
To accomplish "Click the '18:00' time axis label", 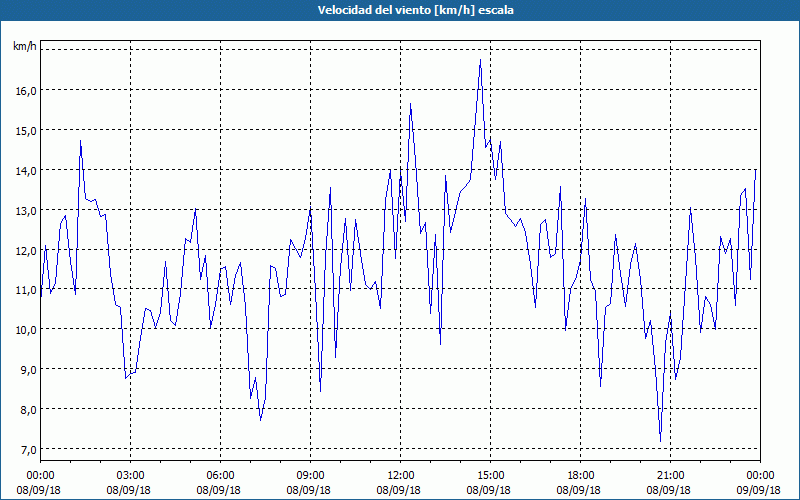I will click(x=580, y=476).
